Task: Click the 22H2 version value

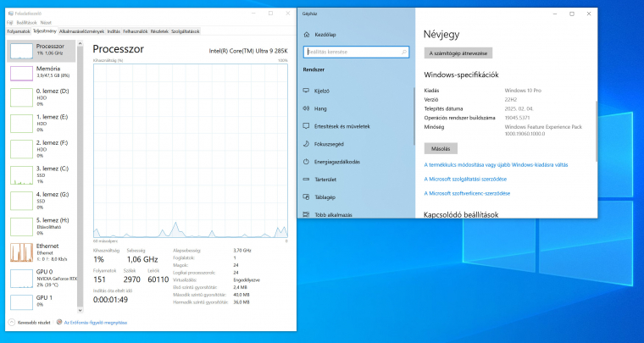Action: point(510,100)
